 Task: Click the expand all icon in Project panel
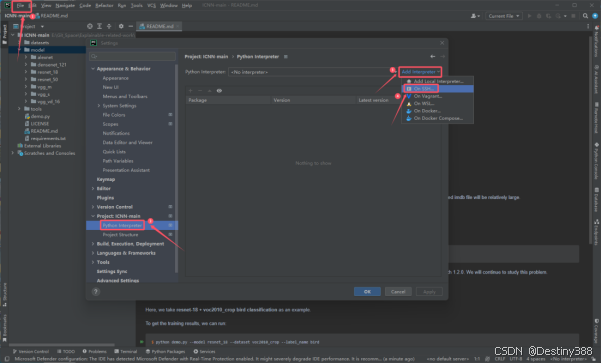point(99,26)
